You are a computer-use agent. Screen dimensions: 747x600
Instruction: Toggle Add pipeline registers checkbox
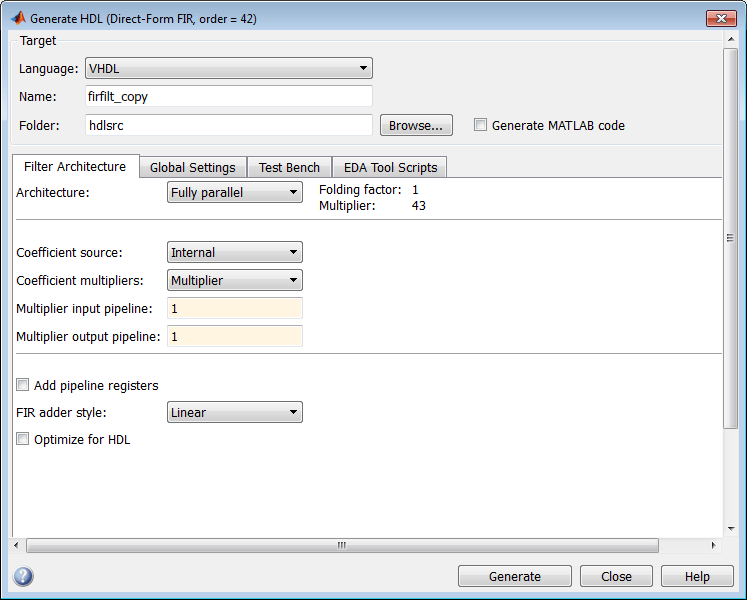pos(23,385)
